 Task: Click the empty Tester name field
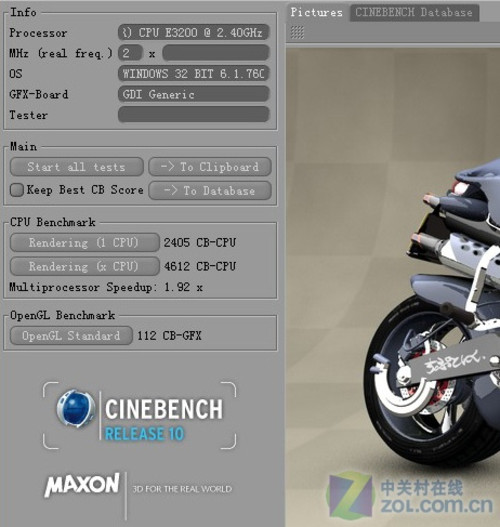pos(194,115)
